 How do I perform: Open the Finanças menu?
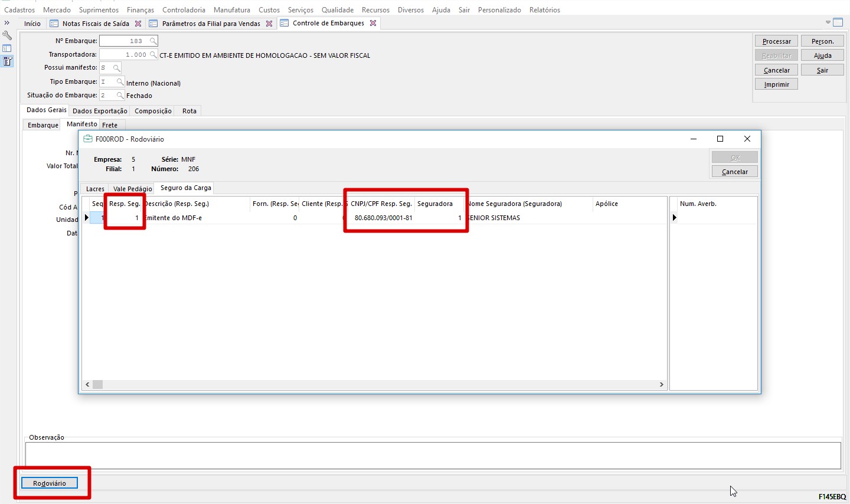[140, 10]
